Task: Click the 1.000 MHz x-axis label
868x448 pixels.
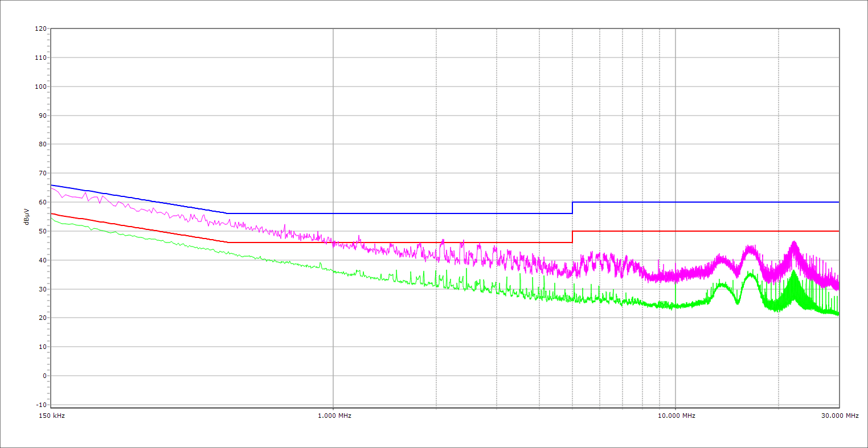Action: pyautogui.click(x=333, y=416)
